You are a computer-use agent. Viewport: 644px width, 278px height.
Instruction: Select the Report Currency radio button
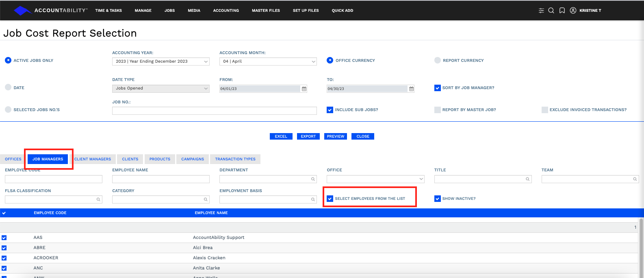pos(438,60)
